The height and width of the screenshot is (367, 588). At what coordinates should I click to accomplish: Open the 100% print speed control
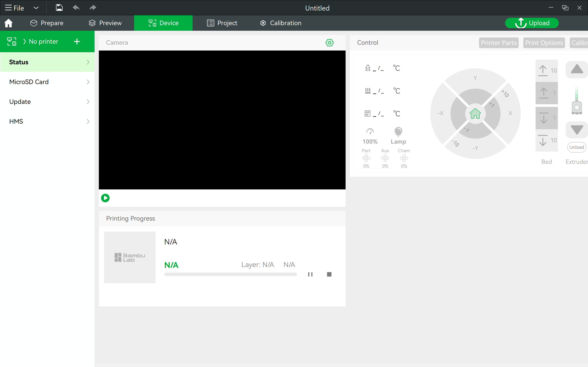[x=370, y=136]
